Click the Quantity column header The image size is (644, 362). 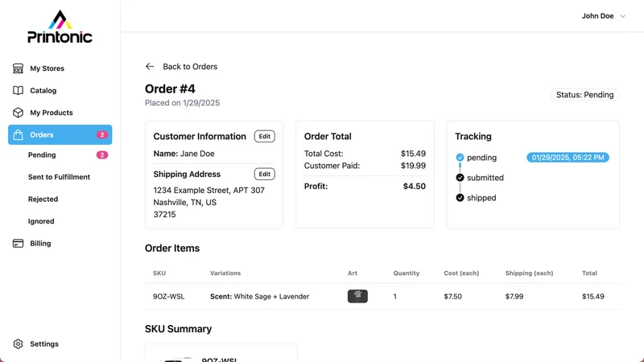407,273
